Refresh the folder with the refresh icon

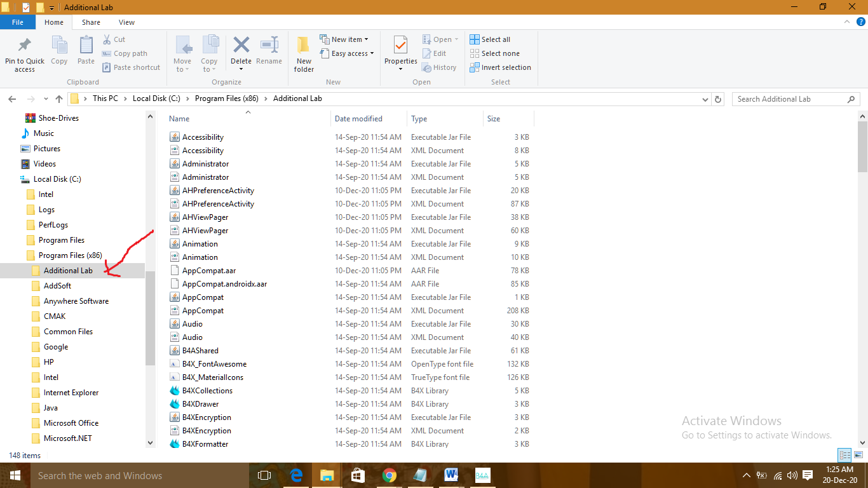(718, 99)
